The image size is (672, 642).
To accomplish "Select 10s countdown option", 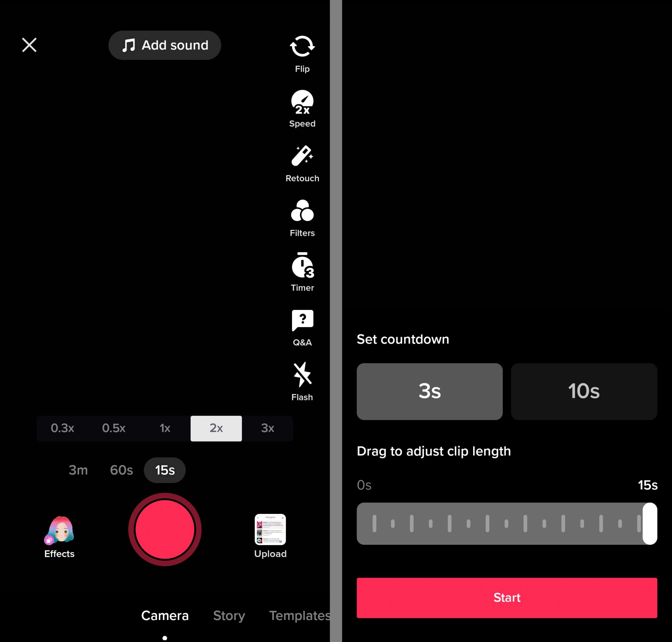I will (584, 391).
